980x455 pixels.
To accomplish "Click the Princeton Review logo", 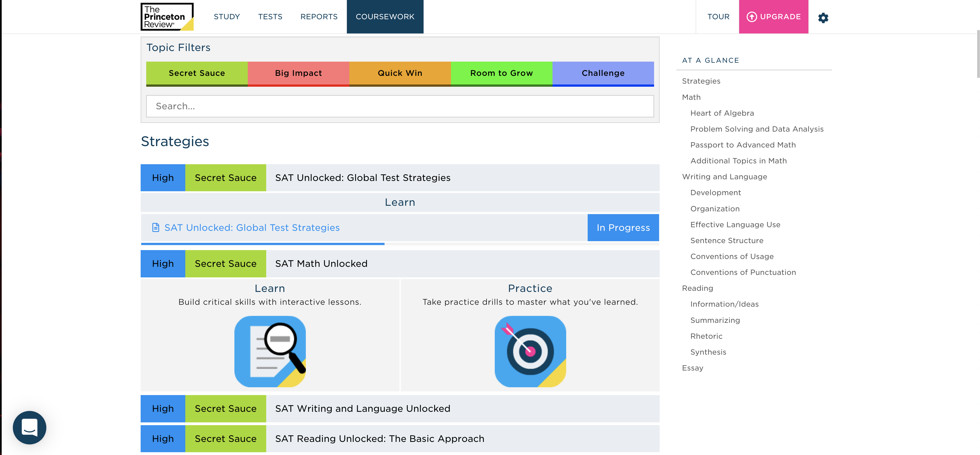I will pyautogui.click(x=167, y=17).
